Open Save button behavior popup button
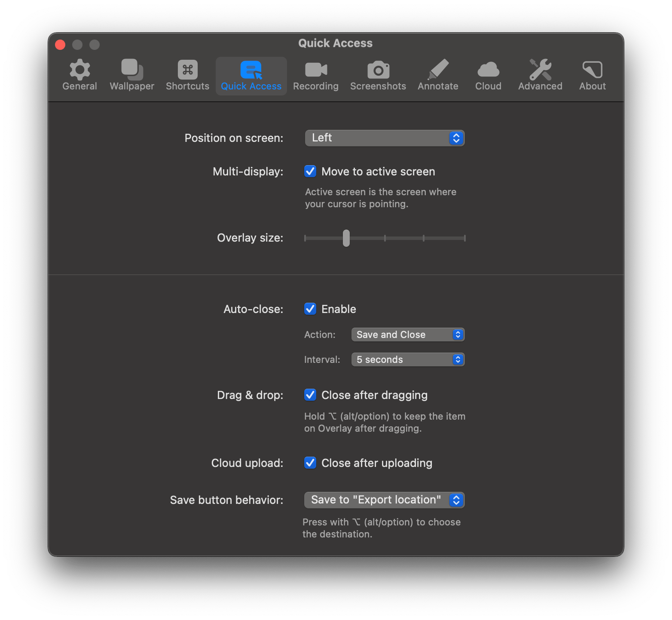This screenshot has width=672, height=620. [x=384, y=500]
